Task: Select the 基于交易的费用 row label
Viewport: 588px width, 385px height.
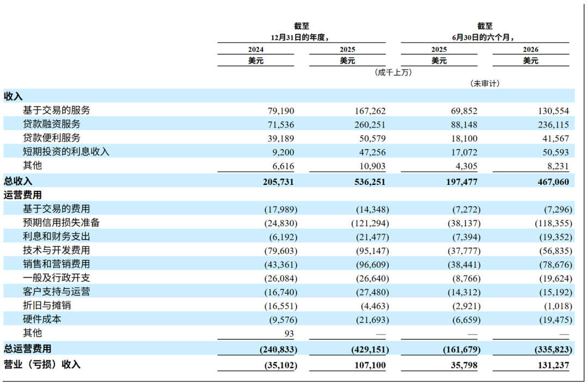Action: pos(57,209)
